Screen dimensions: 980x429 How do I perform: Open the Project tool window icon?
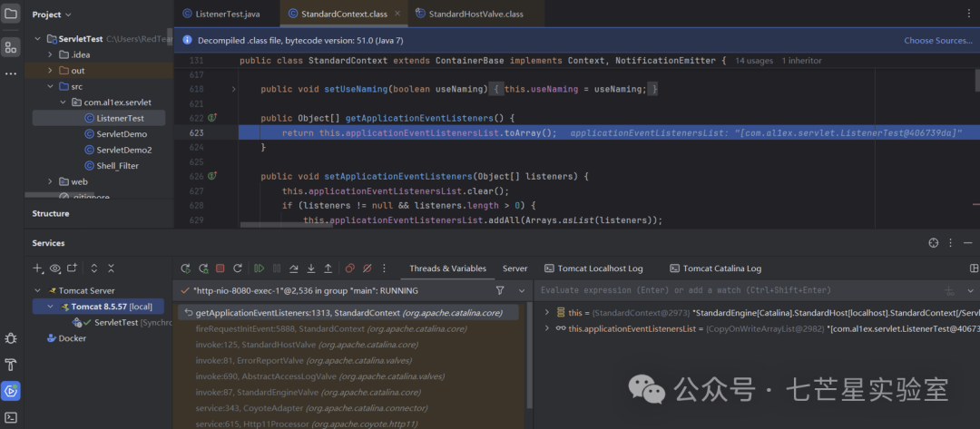(11, 13)
